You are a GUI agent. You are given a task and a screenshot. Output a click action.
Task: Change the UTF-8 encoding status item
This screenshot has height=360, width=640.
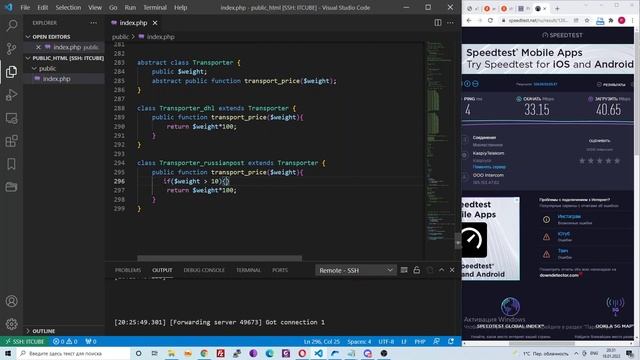pos(386,341)
